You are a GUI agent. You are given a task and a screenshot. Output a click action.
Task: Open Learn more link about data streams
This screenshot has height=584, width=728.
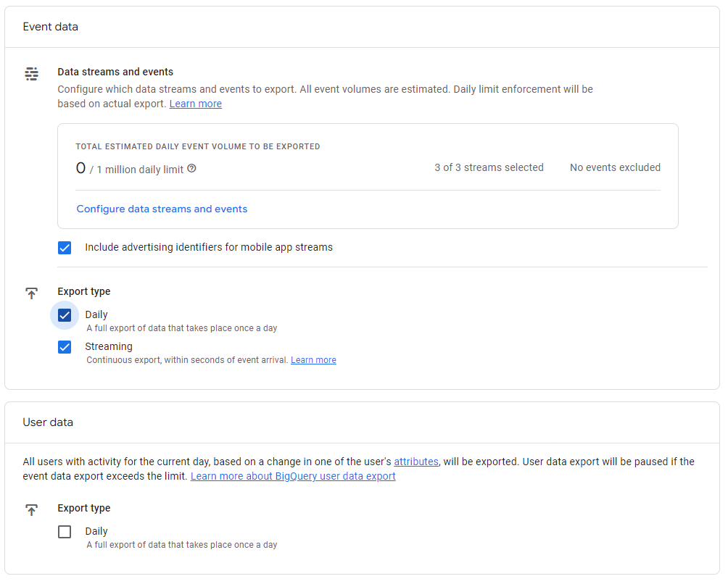[195, 104]
